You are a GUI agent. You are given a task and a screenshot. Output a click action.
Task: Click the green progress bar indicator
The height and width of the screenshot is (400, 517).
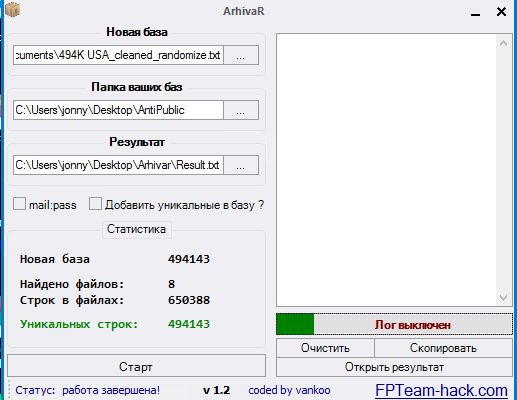[295, 324]
